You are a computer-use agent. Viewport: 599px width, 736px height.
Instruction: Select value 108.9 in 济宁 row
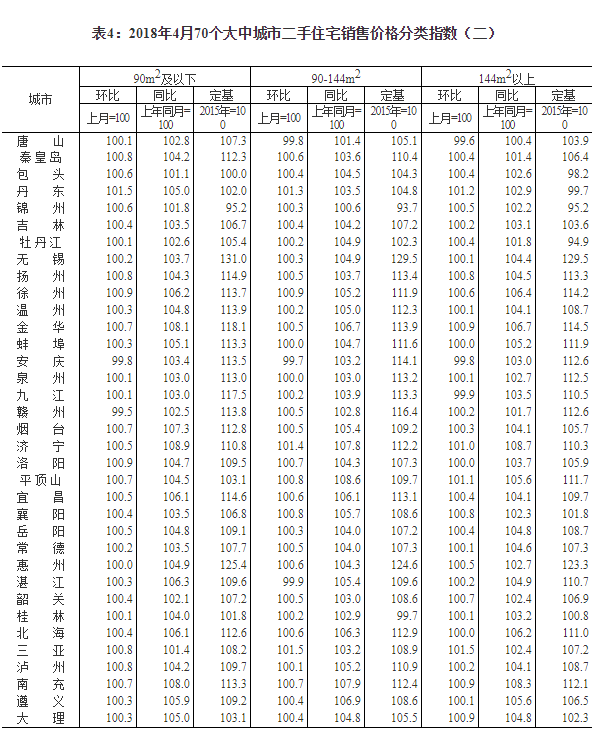[x=177, y=446]
